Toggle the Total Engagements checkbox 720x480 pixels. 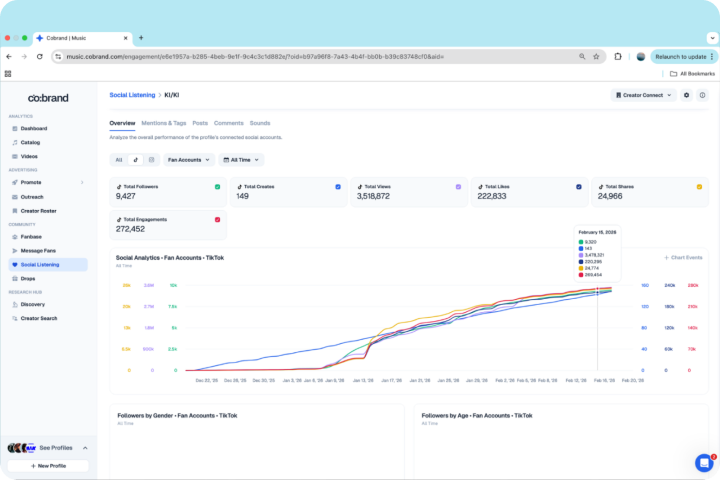click(x=217, y=219)
